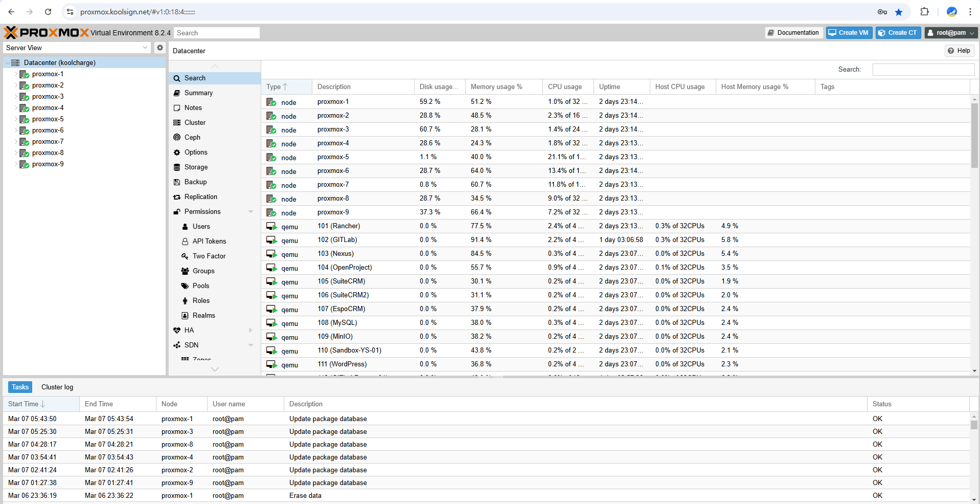Click the HA heartbeat icon
The width and height of the screenshot is (980, 504).
click(177, 331)
